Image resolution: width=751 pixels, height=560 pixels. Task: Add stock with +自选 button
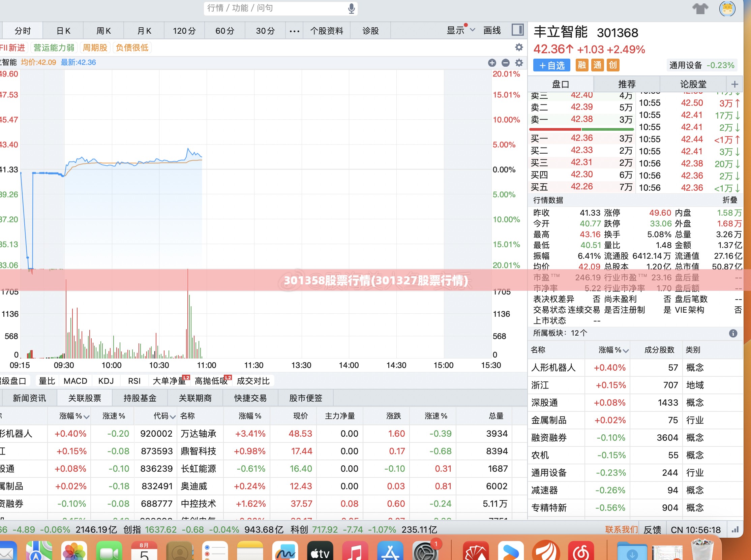[x=552, y=65]
